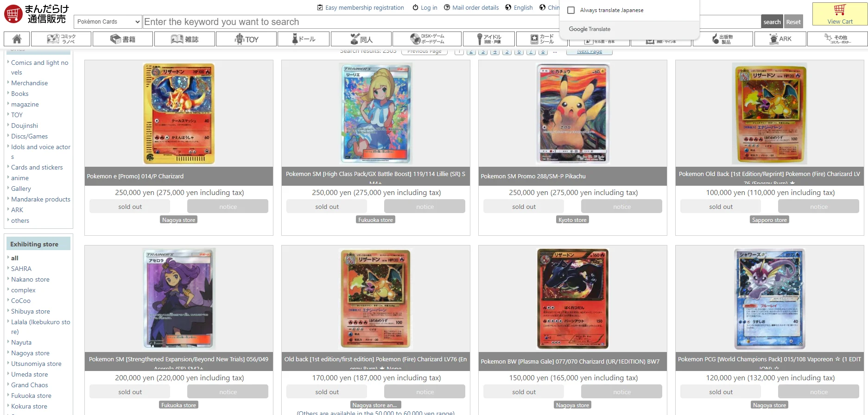The width and height of the screenshot is (868, 415).
Task: Select Doujinshi category in sidebar
Action: click(25, 126)
